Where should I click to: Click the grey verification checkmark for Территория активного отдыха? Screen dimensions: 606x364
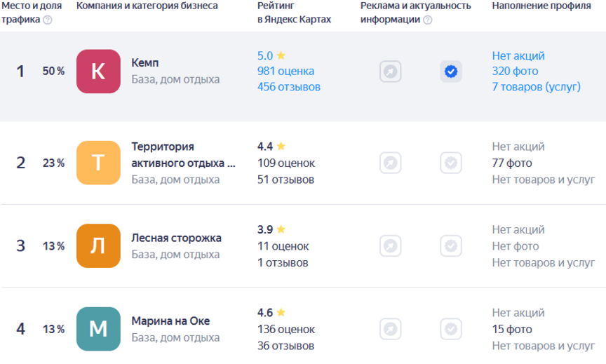(451, 163)
